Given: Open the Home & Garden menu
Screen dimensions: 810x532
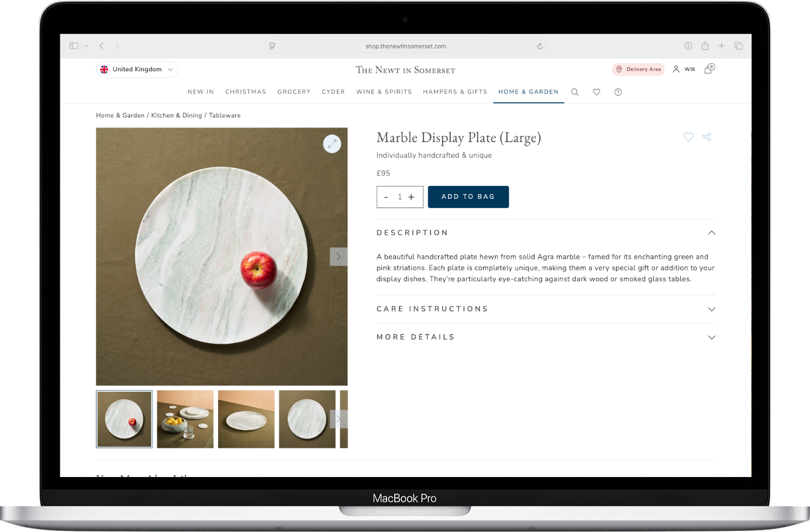Looking at the screenshot, I should point(529,92).
